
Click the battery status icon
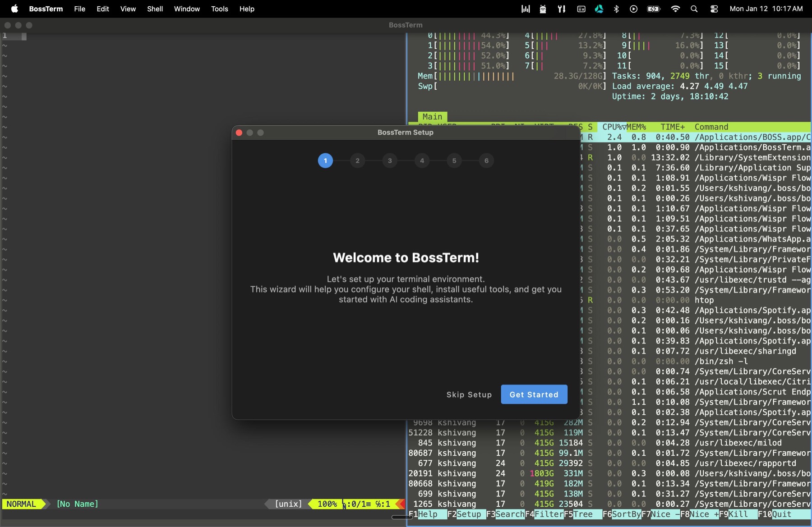click(x=654, y=9)
